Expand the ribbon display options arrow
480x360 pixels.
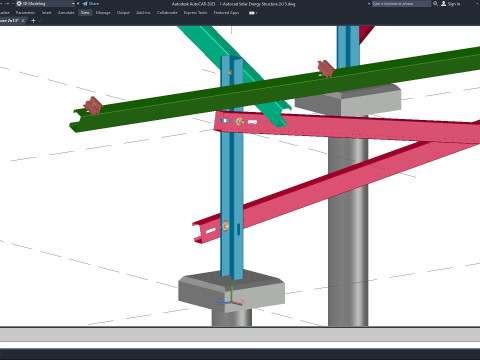[x=256, y=13]
